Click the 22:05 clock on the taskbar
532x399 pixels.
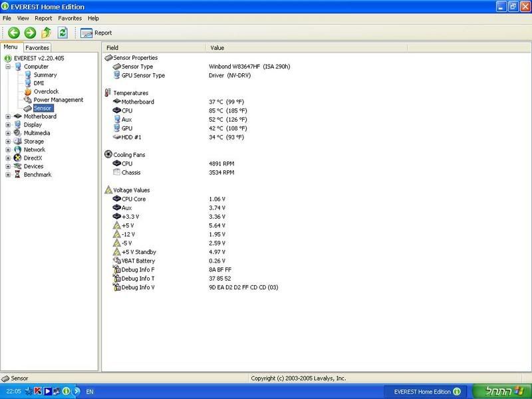click(x=13, y=392)
